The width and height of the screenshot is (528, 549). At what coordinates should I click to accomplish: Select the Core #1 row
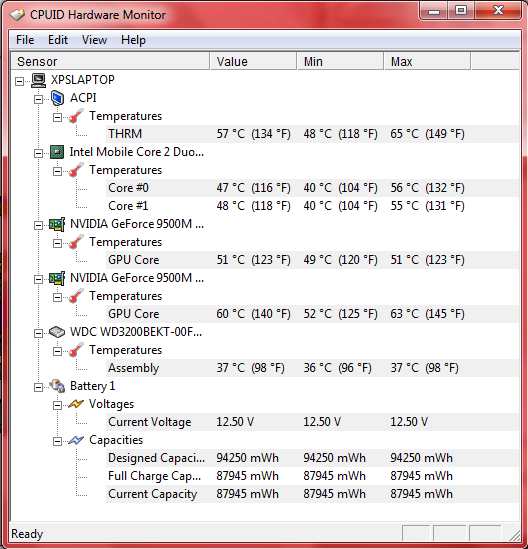[x=312, y=206]
